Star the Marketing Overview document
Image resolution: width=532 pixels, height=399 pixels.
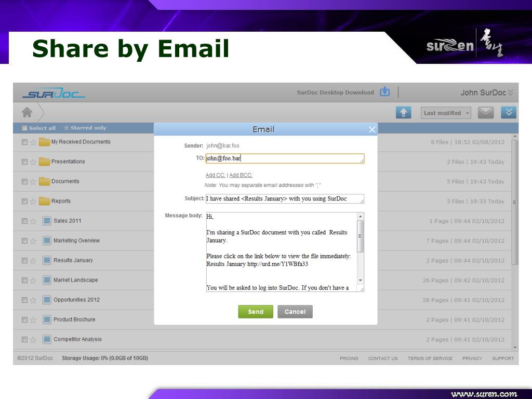point(33,241)
